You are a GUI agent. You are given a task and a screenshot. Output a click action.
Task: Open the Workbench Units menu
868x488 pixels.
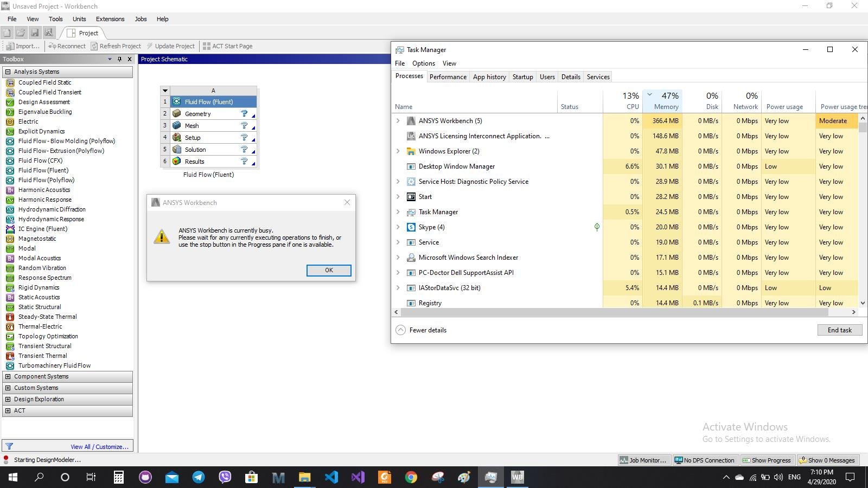point(79,19)
